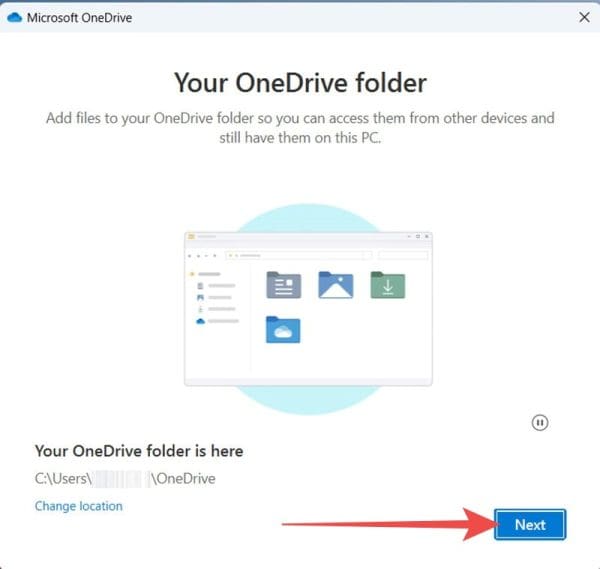600x569 pixels.
Task: Select the 'Your OneDrive folder' heading
Action: point(300,83)
